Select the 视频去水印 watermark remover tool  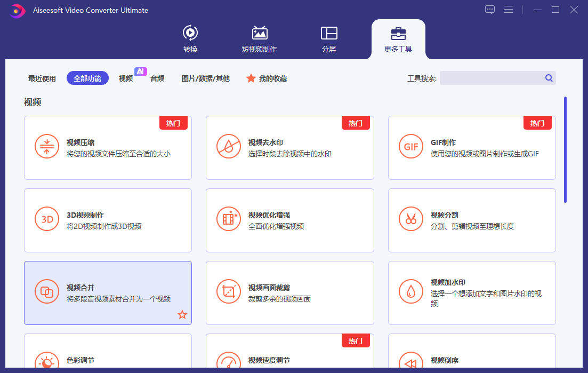(290, 147)
